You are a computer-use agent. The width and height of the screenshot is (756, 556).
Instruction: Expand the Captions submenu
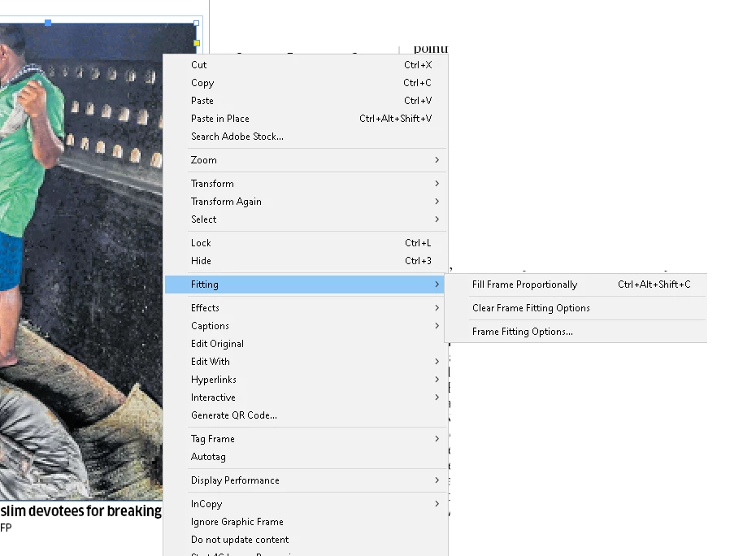(306, 325)
